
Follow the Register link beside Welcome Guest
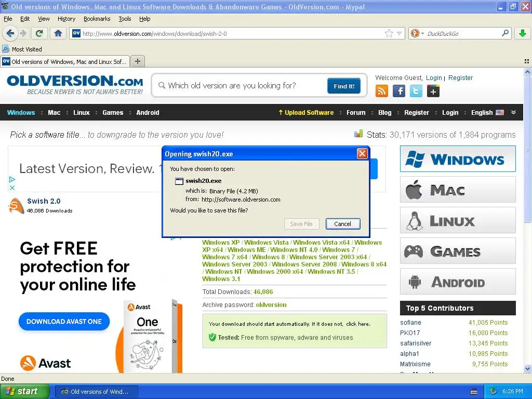pyautogui.click(x=460, y=78)
